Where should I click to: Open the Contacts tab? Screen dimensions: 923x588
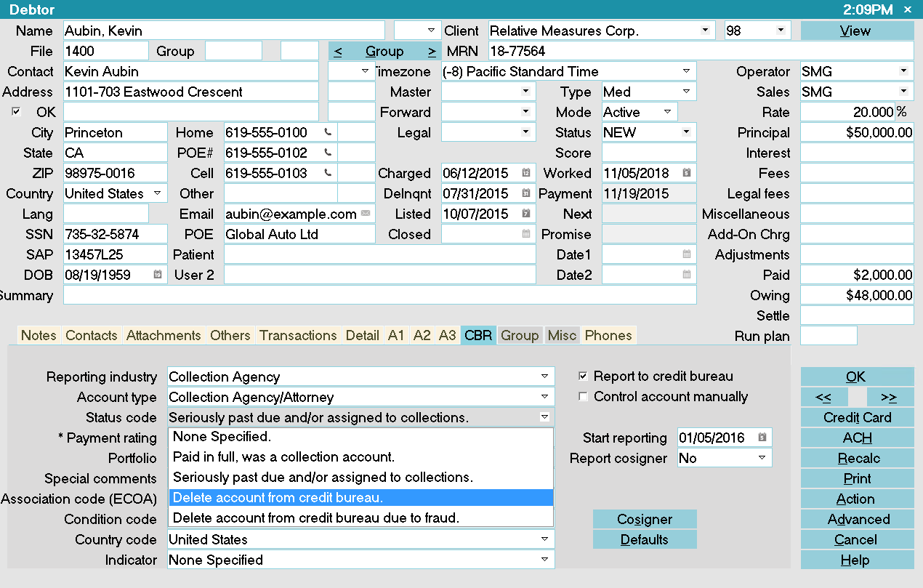pos(92,335)
